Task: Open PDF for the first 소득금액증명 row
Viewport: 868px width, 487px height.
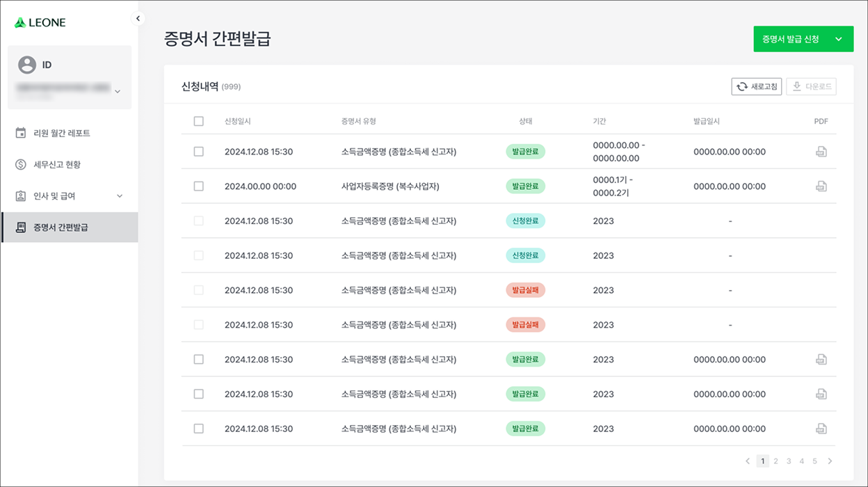Action: tap(821, 152)
